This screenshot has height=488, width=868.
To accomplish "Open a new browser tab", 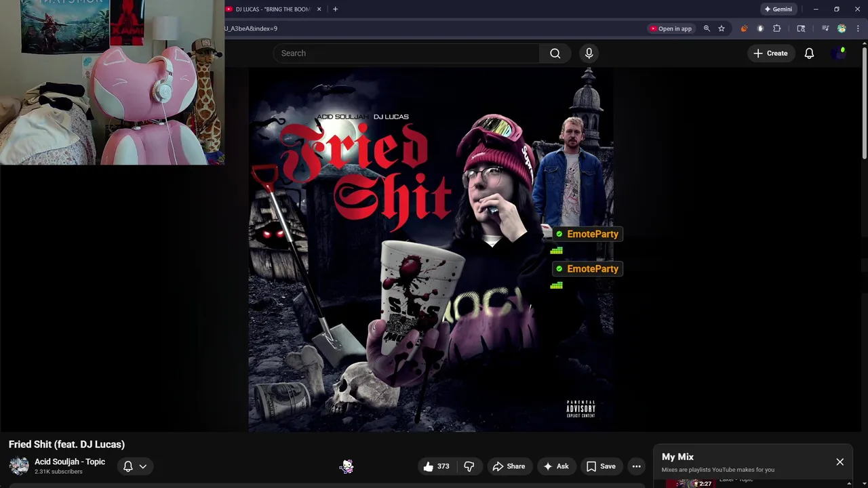I will 335,9.
